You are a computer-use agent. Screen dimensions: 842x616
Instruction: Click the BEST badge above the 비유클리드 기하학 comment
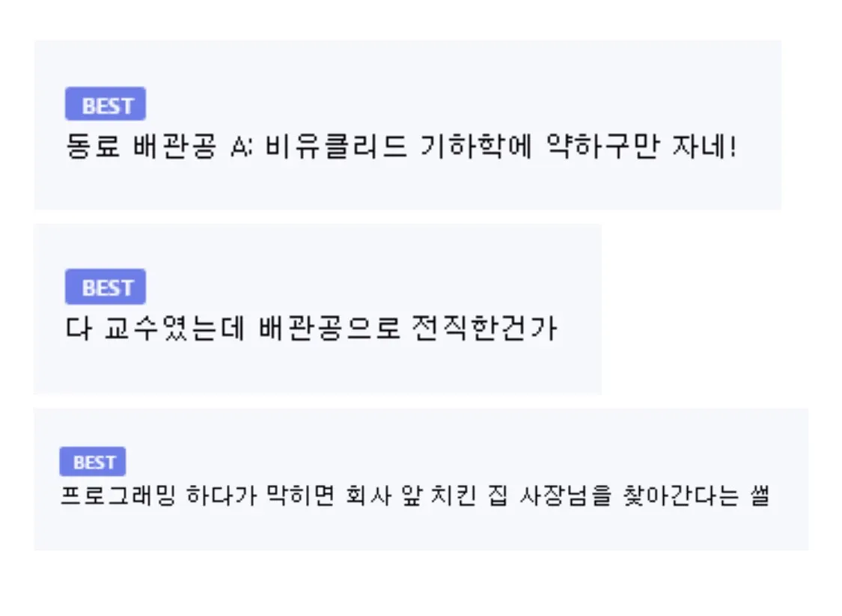[x=106, y=105]
